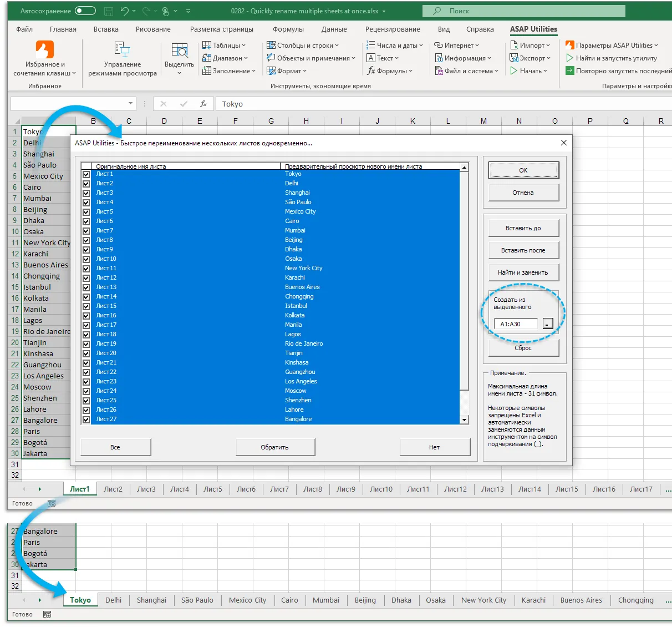Click the sheet list scroll down arrow
Image resolution: width=672 pixels, height=627 pixels.
coord(465,420)
